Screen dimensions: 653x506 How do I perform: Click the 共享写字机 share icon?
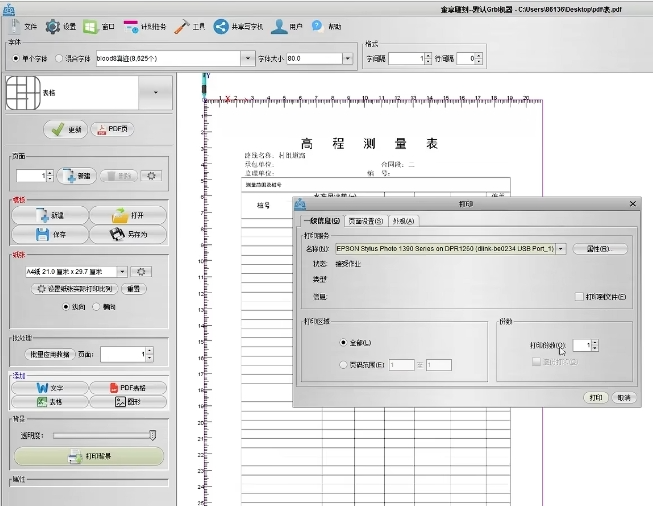[221, 26]
